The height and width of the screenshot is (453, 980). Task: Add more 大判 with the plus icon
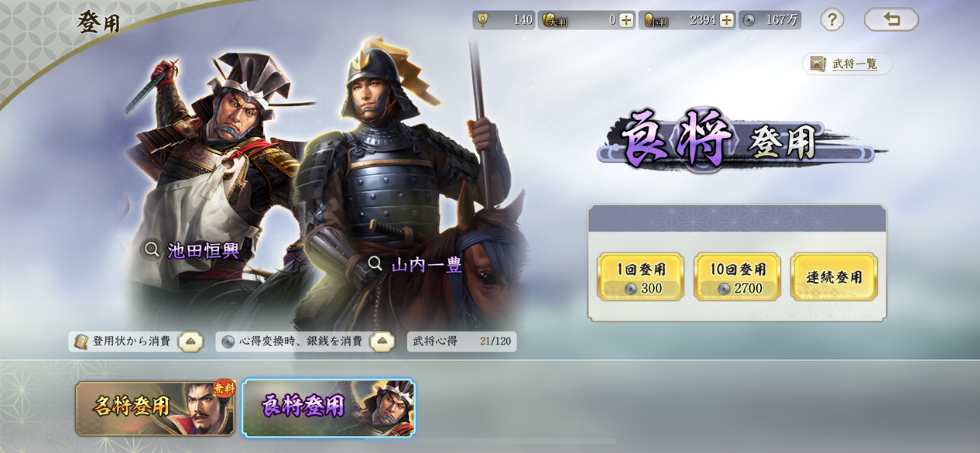[626, 20]
